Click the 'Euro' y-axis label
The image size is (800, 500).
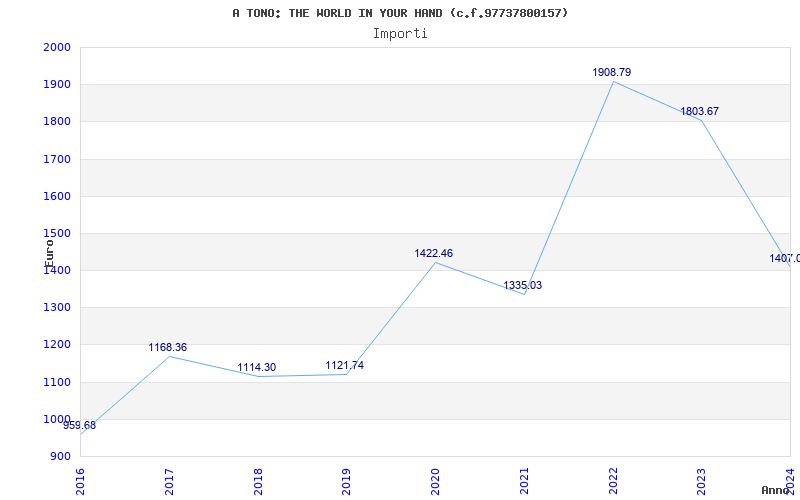point(49,253)
